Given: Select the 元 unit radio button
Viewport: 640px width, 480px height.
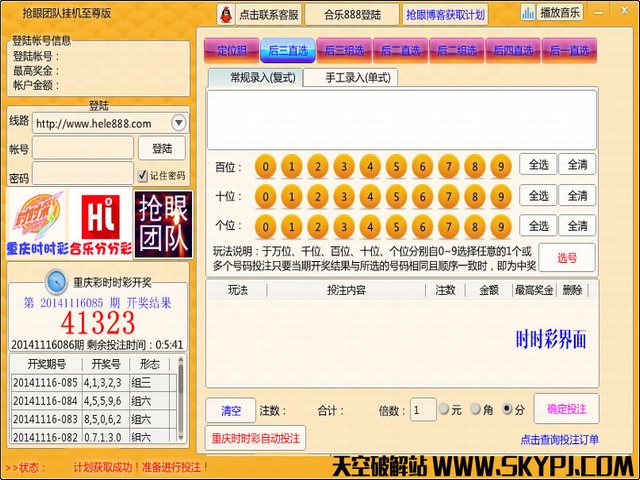Looking at the screenshot, I should pos(443,409).
